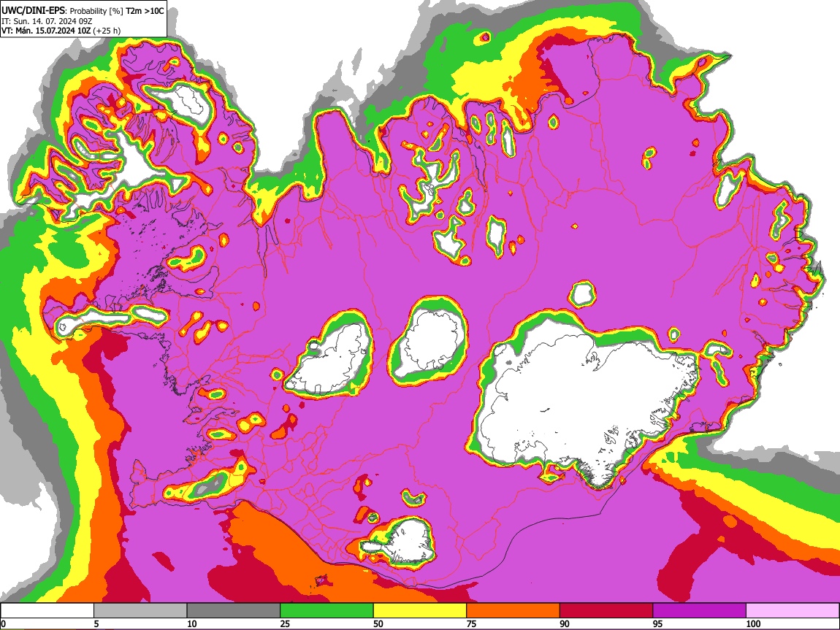The image size is (840, 630).
Task: Select the yellow 50-75% legend swatch
Action: (x=420, y=610)
